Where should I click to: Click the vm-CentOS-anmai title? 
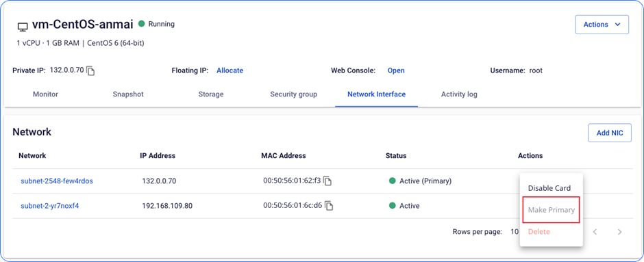[x=82, y=25]
